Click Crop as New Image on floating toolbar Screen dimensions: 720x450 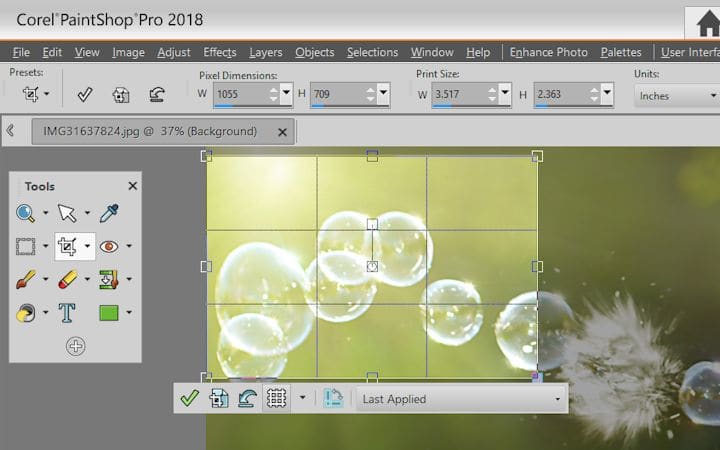219,398
